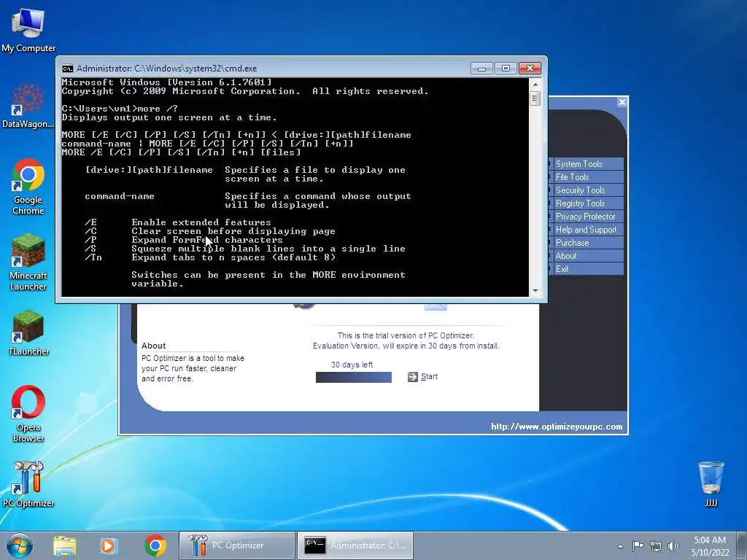Select the PC Optimizer desktop shortcut

pos(28,484)
